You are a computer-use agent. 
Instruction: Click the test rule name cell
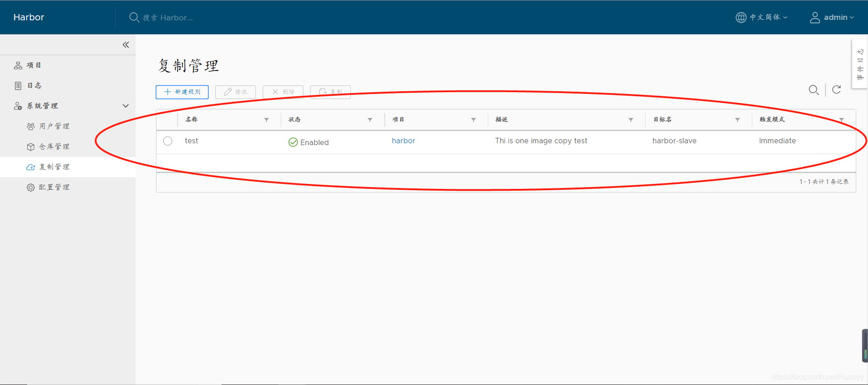tap(192, 141)
